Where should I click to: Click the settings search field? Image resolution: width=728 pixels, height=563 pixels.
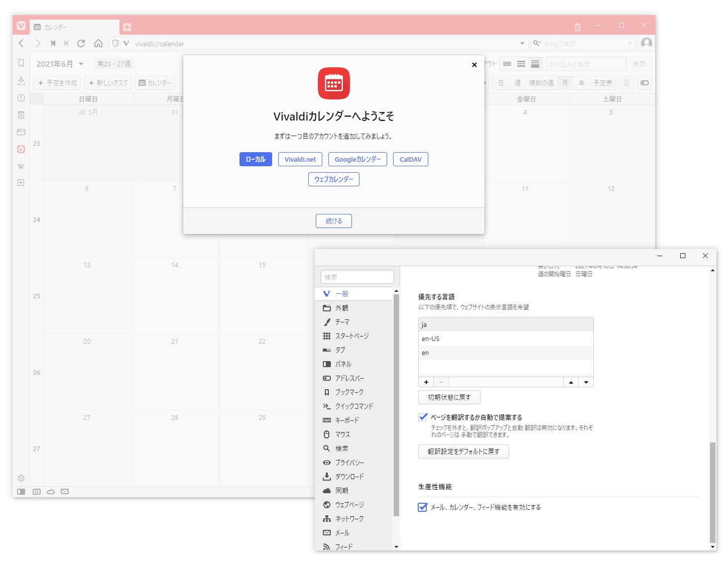[x=357, y=277]
